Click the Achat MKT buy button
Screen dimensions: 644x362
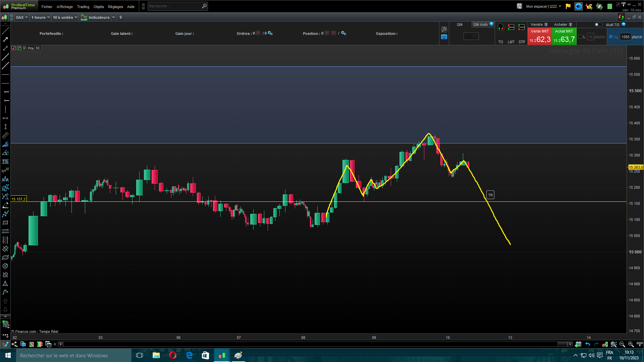[x=564, y=36]
